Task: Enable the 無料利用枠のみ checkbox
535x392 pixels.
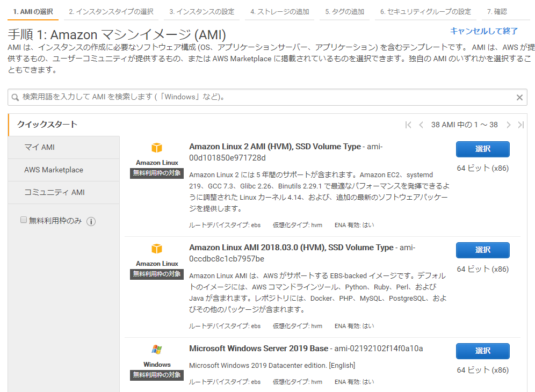Action: (x=24, y=220)
